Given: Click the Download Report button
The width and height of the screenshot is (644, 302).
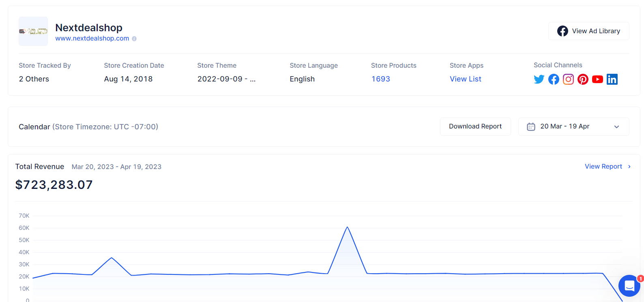Looking at the screenshot, I should coord(475,126).
